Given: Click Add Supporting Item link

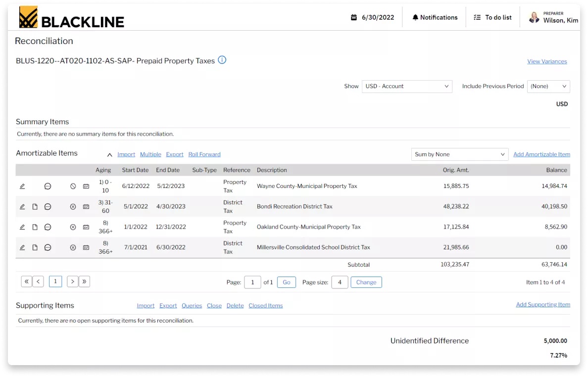Looking at the screenshot, I should pyautogui.click(x=543, y=305).
